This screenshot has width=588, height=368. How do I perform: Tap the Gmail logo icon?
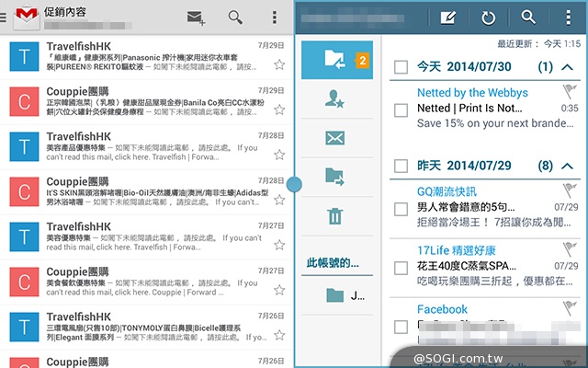pyautogui.click(x=27, y=17)
